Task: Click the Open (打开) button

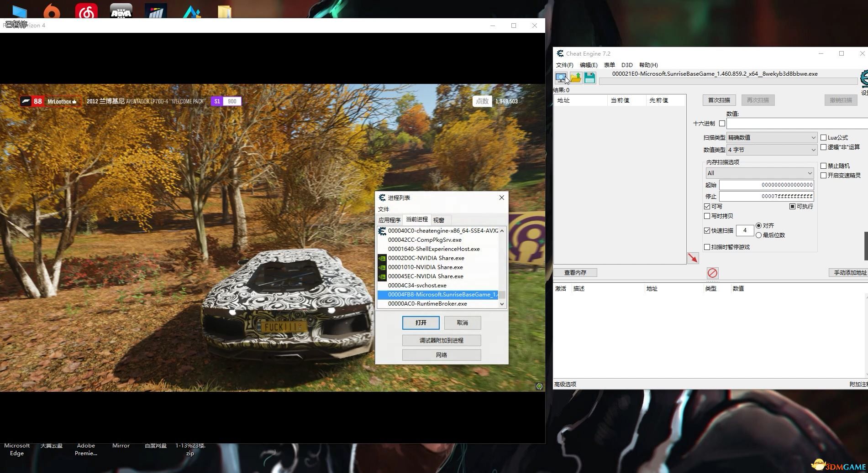Action: [x=421, y=322]
